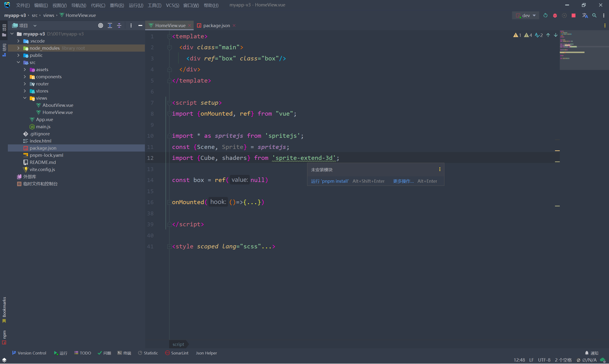
Task: Open SonarLint from the status bar
Action: coord(177,353)
